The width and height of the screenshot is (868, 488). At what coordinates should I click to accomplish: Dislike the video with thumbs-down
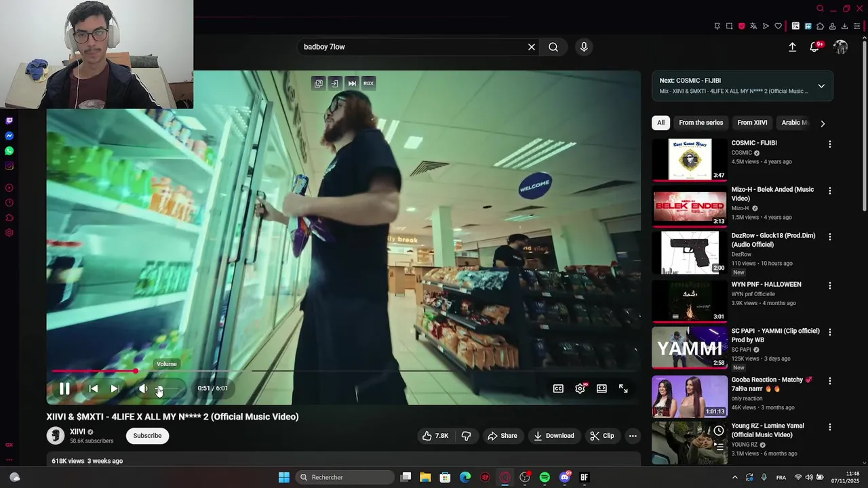(x=467, y=436)
